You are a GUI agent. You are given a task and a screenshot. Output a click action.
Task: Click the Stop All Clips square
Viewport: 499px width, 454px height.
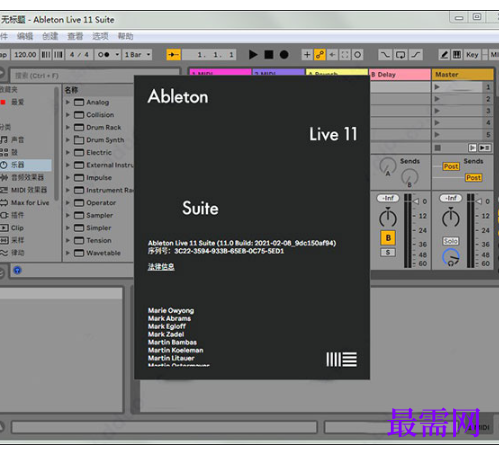coord(438,148)
